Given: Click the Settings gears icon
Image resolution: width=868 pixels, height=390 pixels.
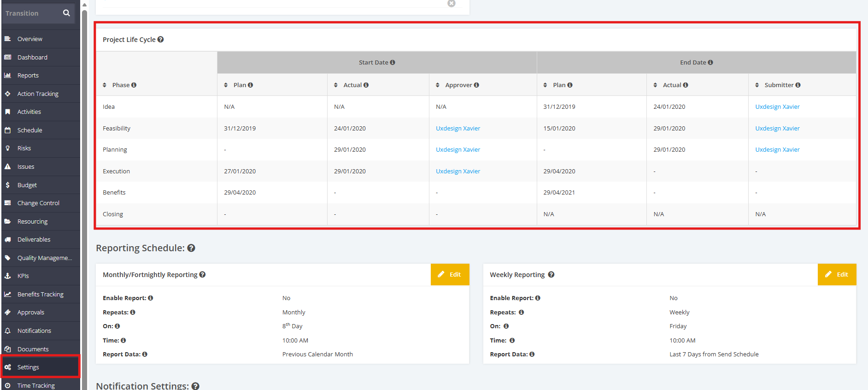Looking at the screenshot, I should click(x=7, y=367).
